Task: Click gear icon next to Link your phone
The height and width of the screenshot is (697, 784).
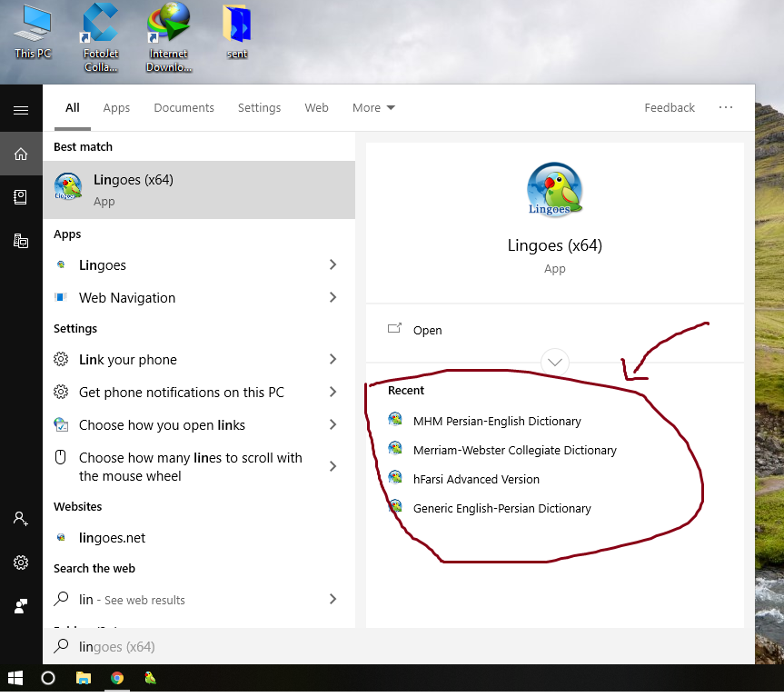Action: [x=61, y=359]
